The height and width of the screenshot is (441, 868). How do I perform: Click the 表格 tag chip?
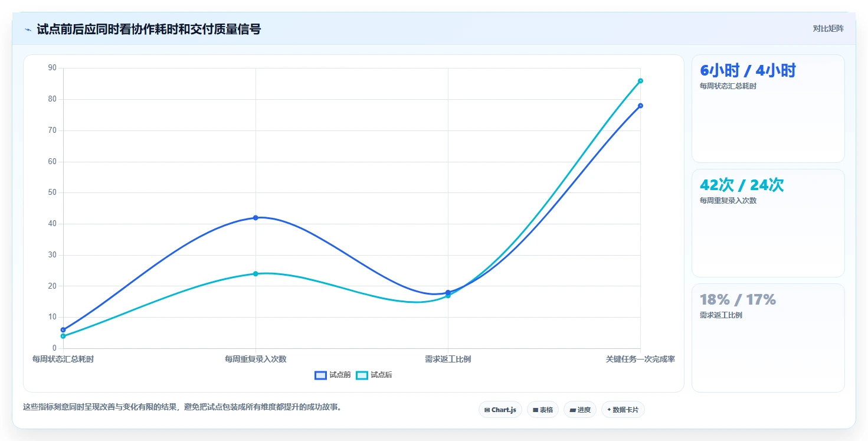point(543,410)
